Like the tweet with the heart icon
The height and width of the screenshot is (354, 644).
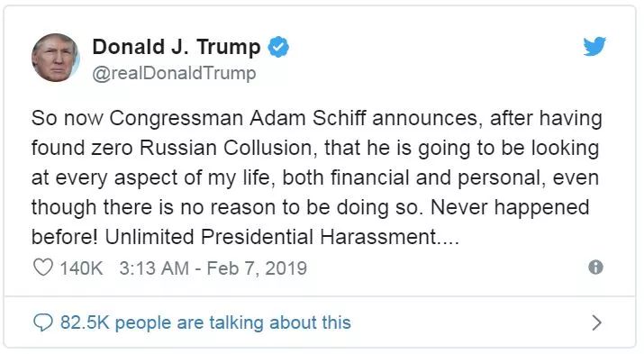43,268
